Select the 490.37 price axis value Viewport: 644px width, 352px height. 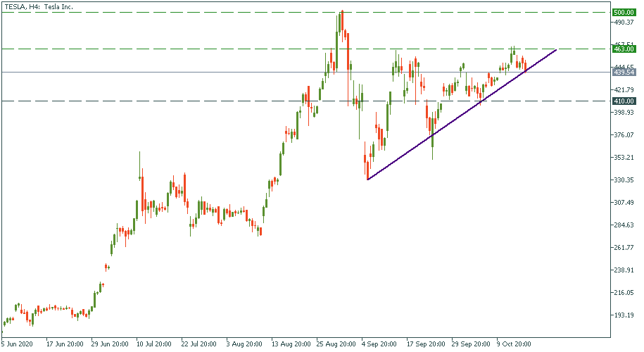624,23
